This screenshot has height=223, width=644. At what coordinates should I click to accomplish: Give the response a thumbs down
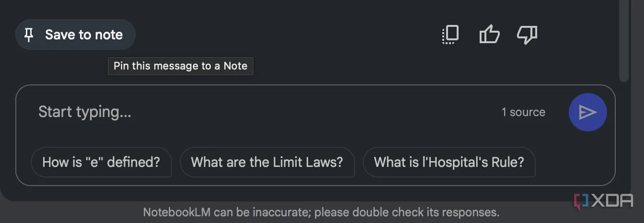point(527,35)
